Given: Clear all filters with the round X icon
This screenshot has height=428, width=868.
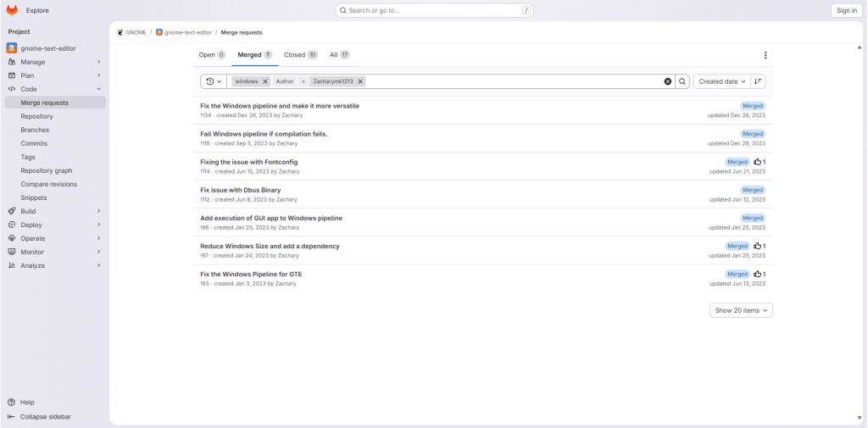Looking at the screenshot, I should click(x=668, y=81).
